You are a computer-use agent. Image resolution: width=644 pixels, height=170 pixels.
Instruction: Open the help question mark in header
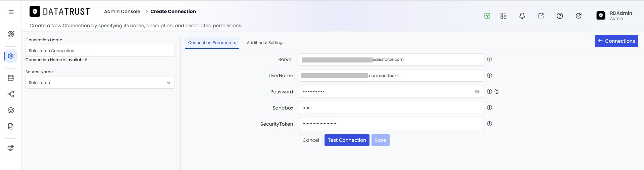pos(560,16)
